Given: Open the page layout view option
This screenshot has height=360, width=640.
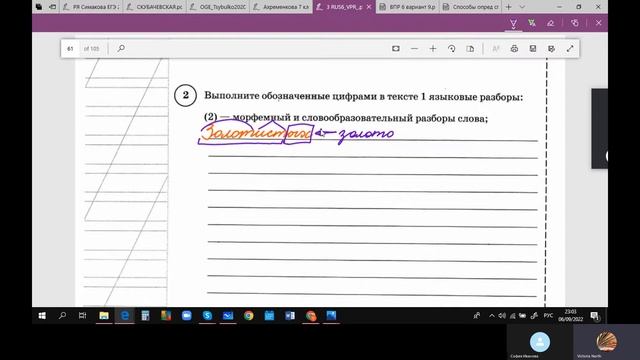Looking at the screenshot, I should coord(470,49).
